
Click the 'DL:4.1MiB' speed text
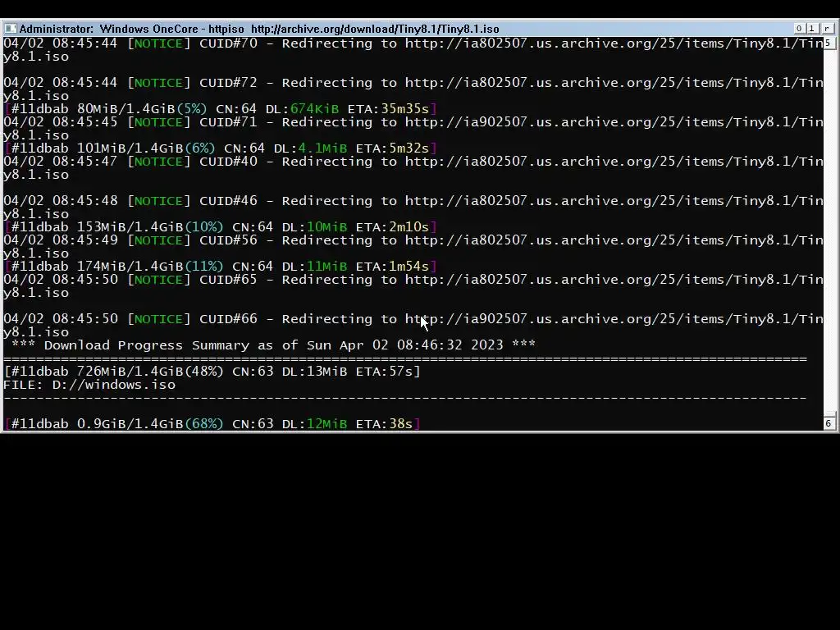click(311, 148)
